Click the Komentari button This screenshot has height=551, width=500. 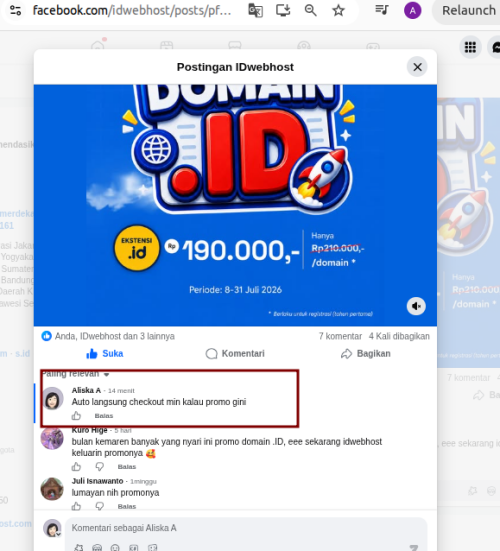(235, 354)
